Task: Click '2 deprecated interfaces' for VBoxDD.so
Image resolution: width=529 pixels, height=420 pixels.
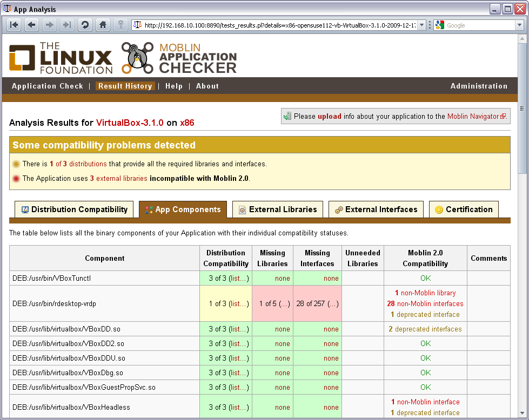Action: 425,329
